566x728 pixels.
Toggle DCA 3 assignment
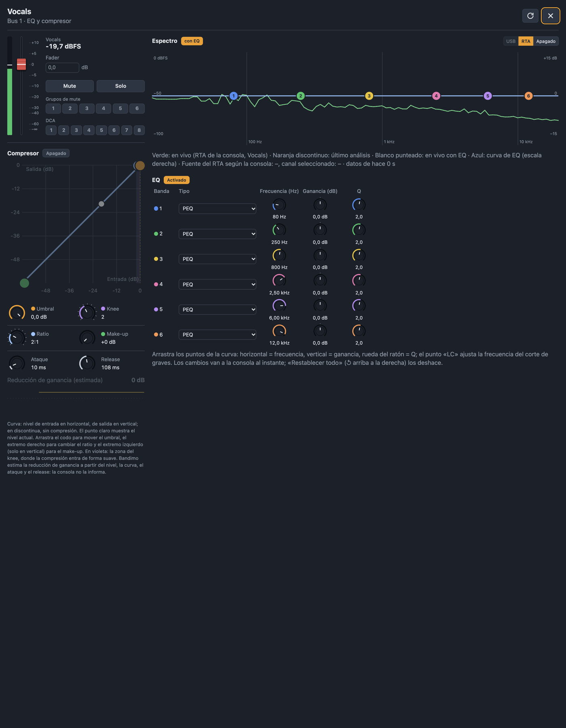(76, 130)
